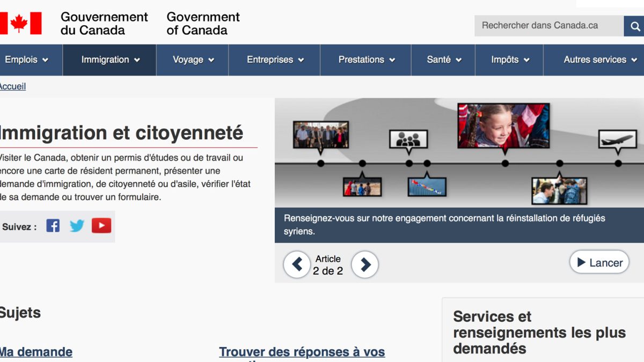The width and height of the screenshot is (644, 362).
Task: Open the YouTube channel icon
Action: point(101,226)
